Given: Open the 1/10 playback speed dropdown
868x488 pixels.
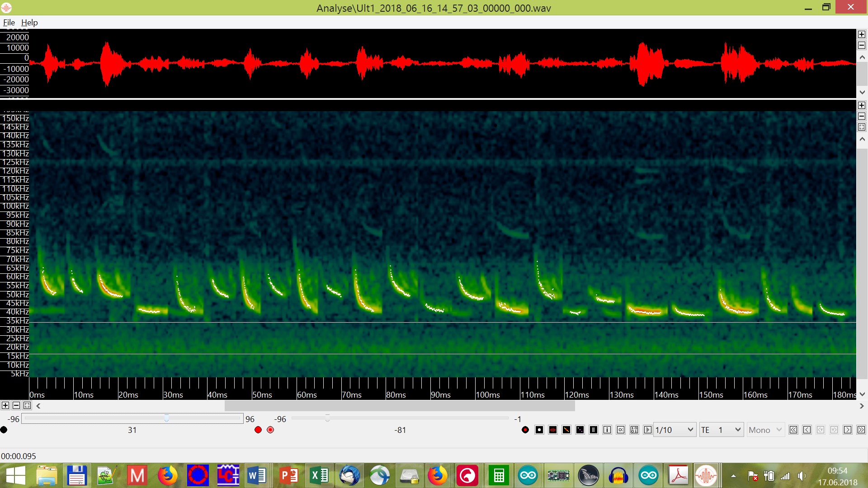Looking at the screenshot, I should [x=674, y=430].
